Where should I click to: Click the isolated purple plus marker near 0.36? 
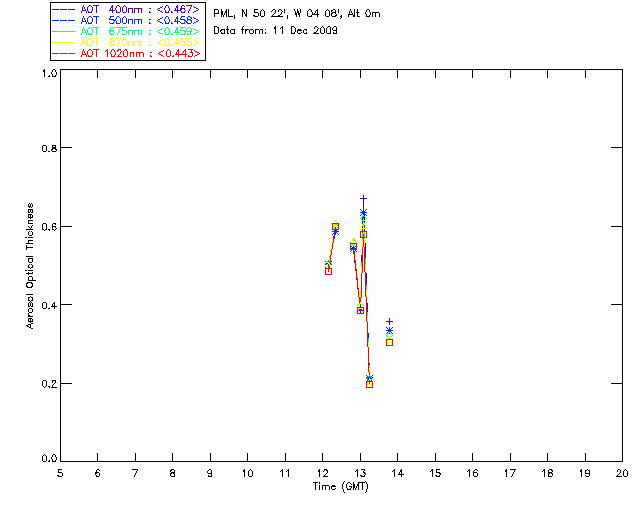[x=389, y=322]
